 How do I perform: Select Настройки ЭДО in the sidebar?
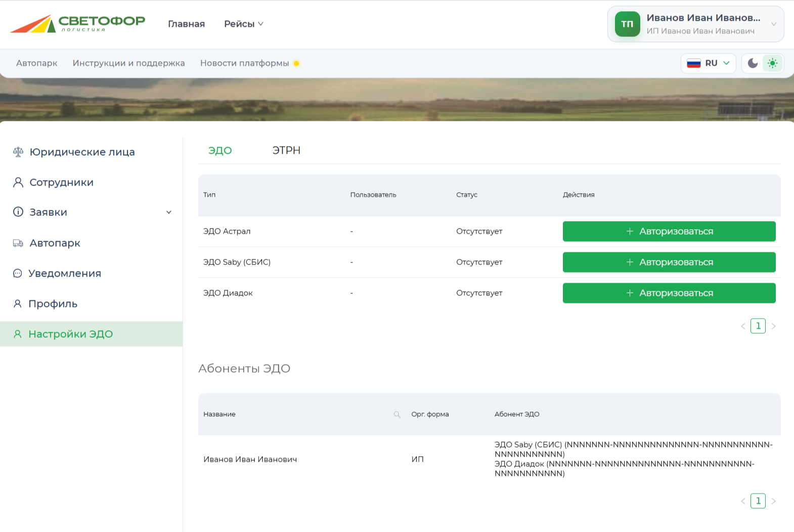(91, 334)
